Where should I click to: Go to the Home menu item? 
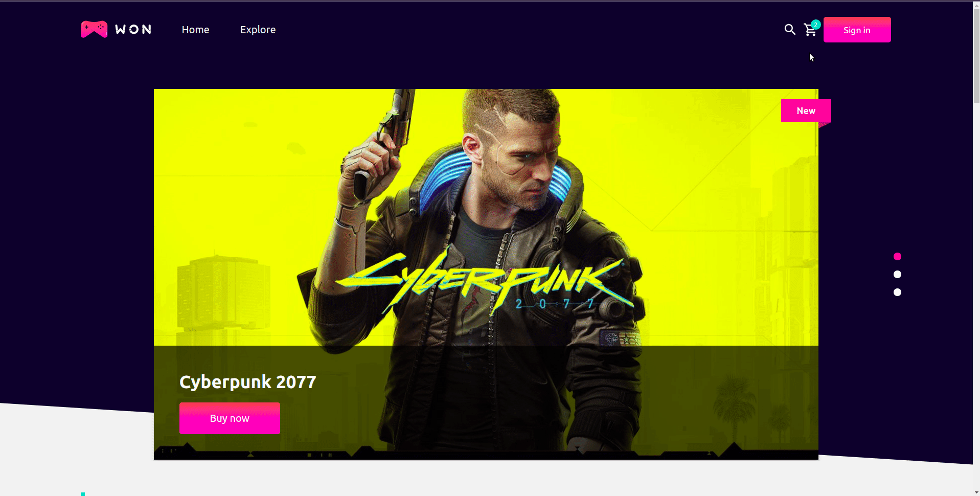coord(195,30)
